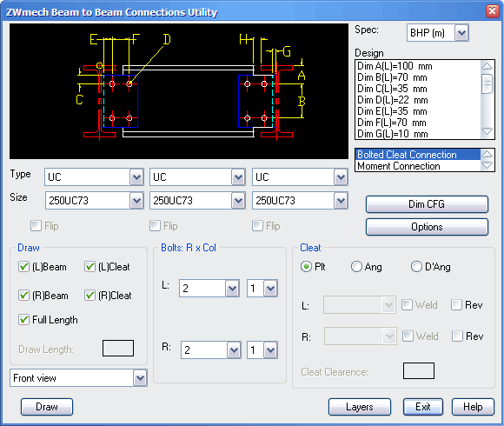
Task: Click the Help button
Action: (x=473, y=407)
